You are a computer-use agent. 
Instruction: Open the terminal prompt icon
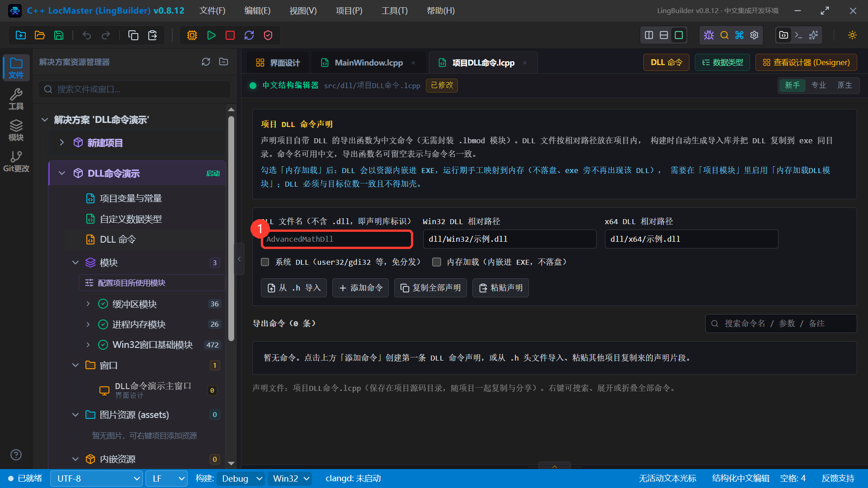799,35
